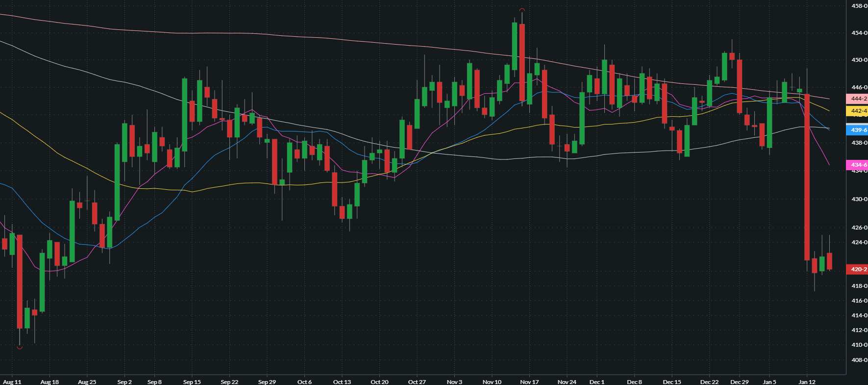Click the 450-0 price axis label
868x385 pixels.
pos(859,60)
